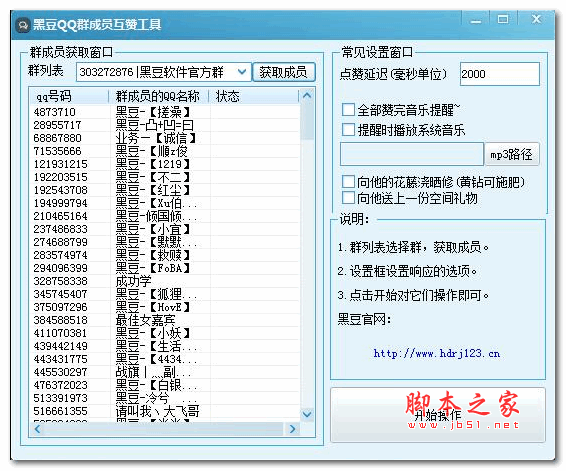Open the http://www.hdrj123.cn link
The image size is (566, 471).
click(x=436, y=353)
